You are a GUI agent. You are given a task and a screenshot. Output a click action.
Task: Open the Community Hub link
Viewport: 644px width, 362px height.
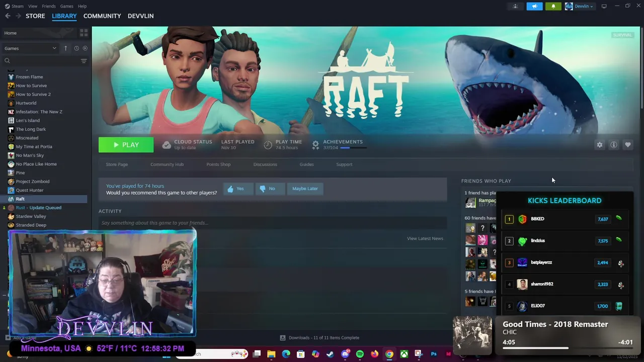click(167, 164)
